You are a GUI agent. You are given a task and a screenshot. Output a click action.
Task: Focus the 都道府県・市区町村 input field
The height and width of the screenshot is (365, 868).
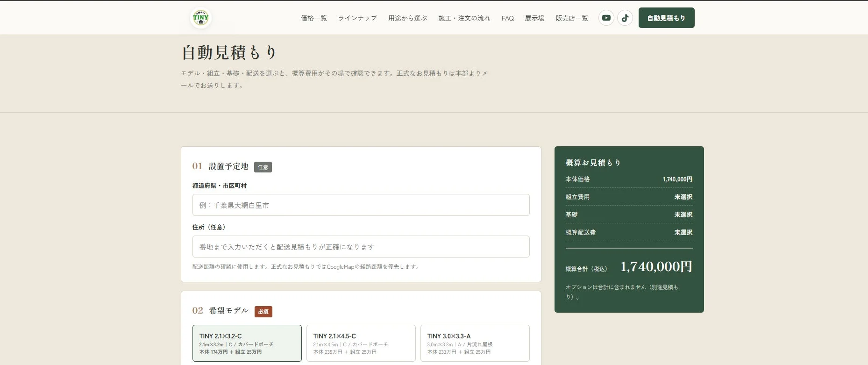tap(361, 205)
